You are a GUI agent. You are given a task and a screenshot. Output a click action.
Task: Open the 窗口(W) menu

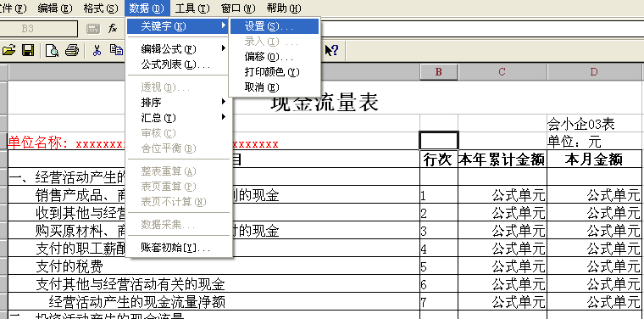click(238, 8)
